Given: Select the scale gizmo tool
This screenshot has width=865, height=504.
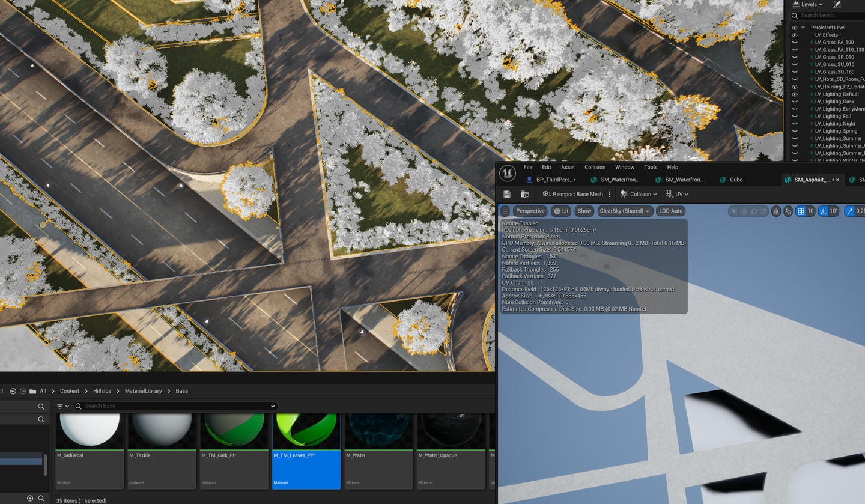Looking at the screenshot, I should 763,211.
